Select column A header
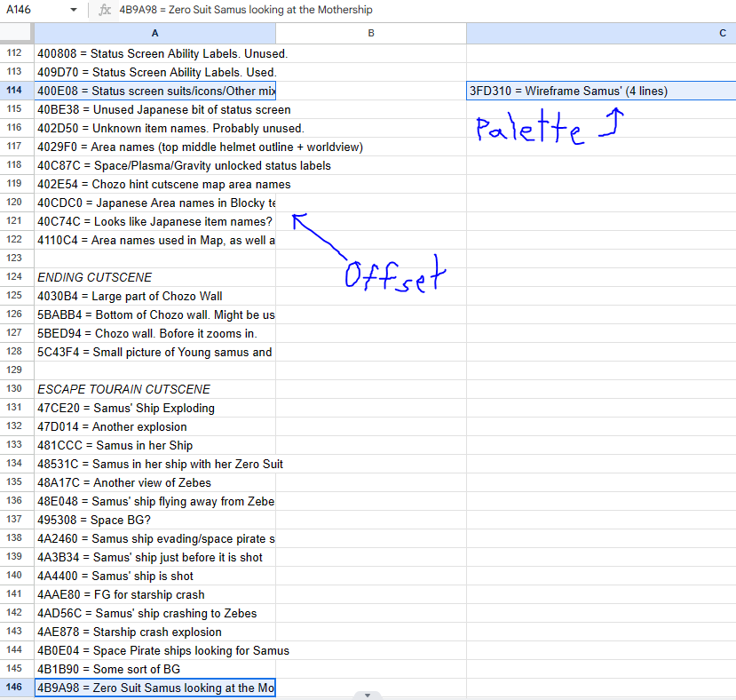This screenshot has height=700, width=736. click(x=154, y=34)
